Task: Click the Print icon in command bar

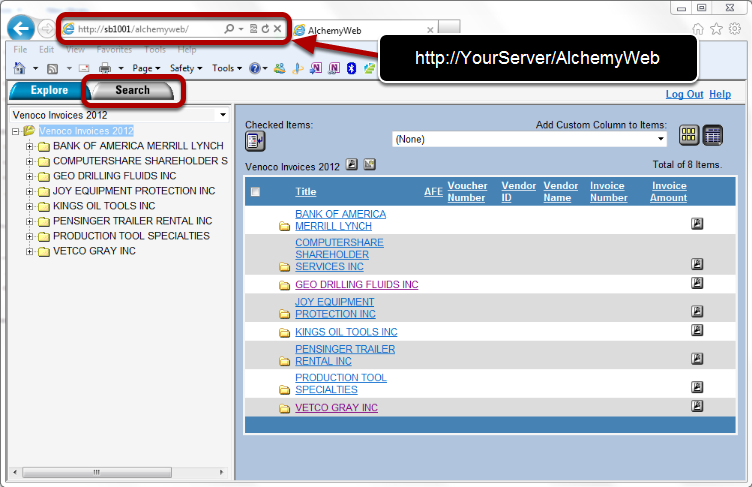Action: [x=105, y=68]
